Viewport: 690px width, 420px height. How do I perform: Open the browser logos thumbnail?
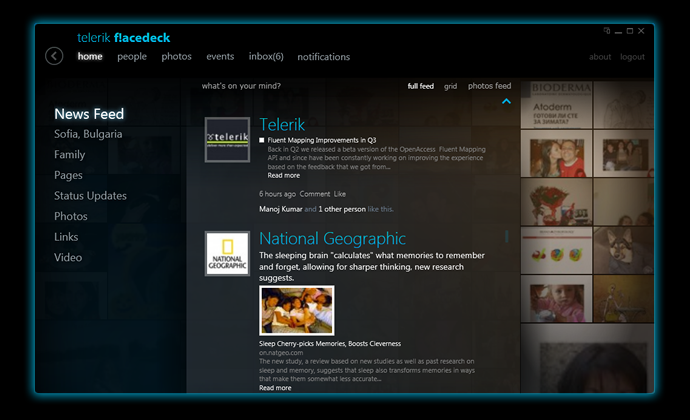point(556,251)
